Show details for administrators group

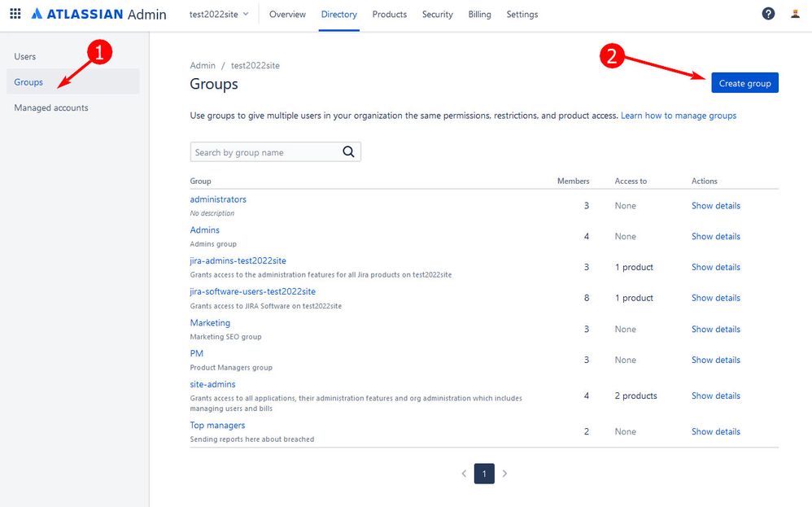tap(716, 206)
